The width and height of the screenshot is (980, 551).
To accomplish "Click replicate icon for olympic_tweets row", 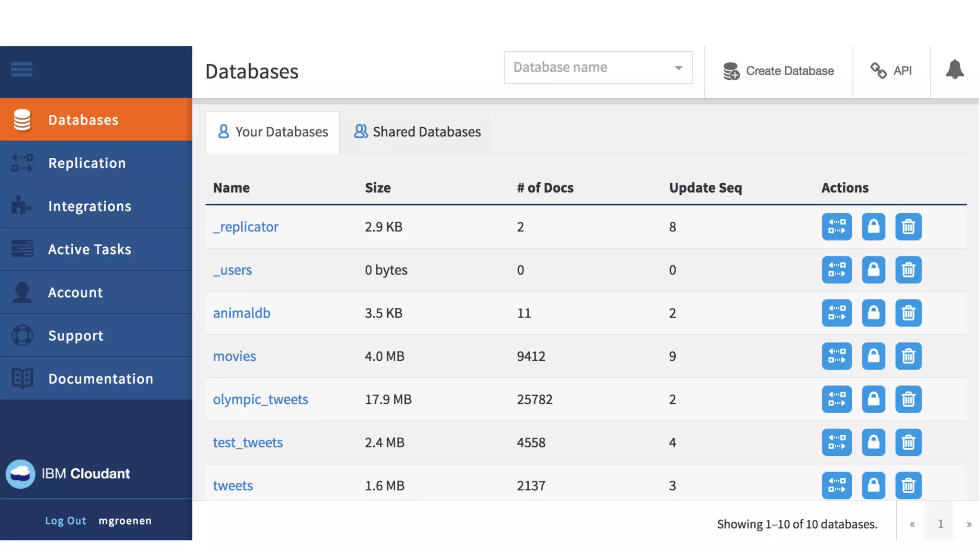I will tap(836, 399).
